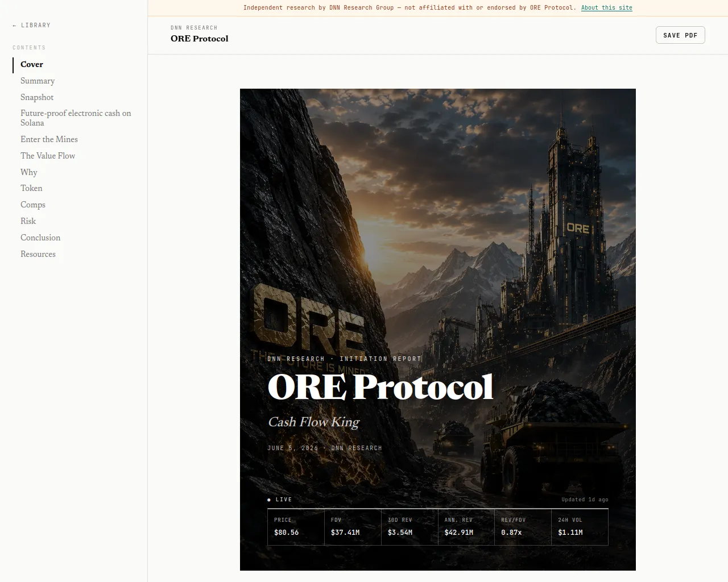Click the REV/FDV value 0.87x
The image size is (728, 582).
tap(511, 533)
